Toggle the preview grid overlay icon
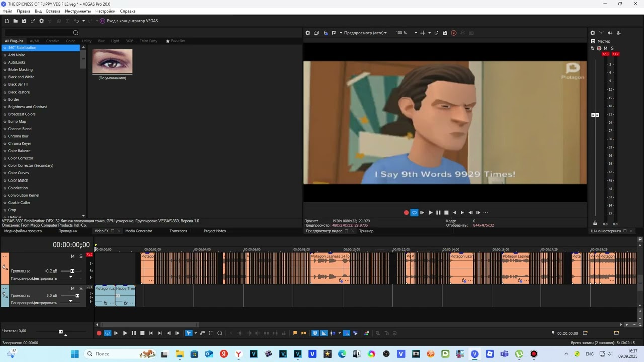This screenshot has width=644, height=362. tap(423, 33)
